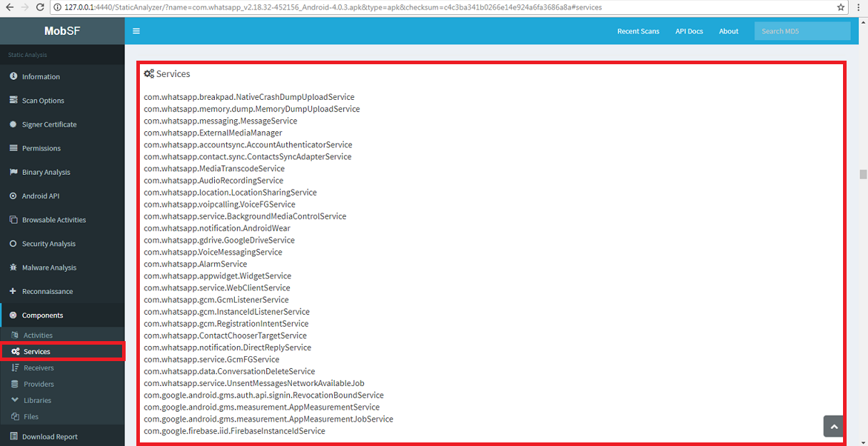868x446 pixels.
Task: Select Providers under Components
Action: pos(62,384)
